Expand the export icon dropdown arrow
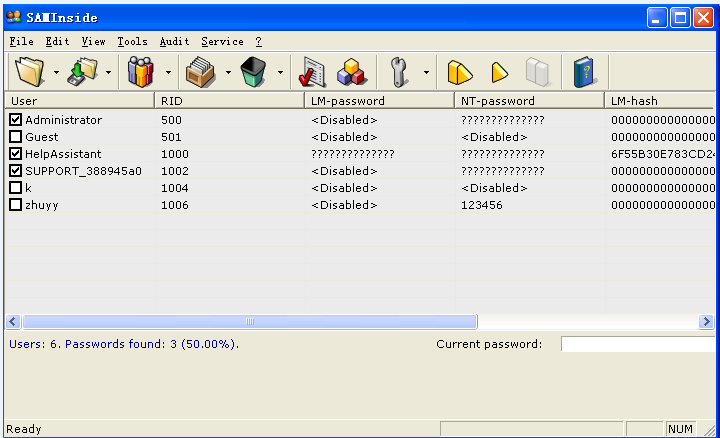 (108, 73)
